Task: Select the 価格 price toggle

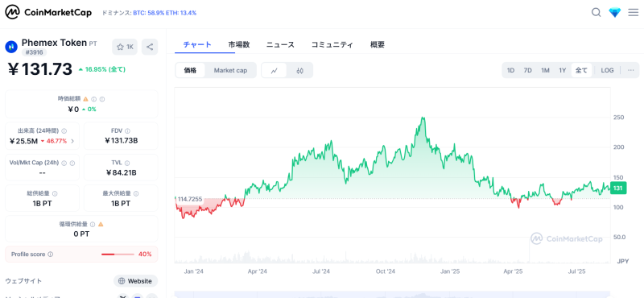Action: tap(190, 70)
